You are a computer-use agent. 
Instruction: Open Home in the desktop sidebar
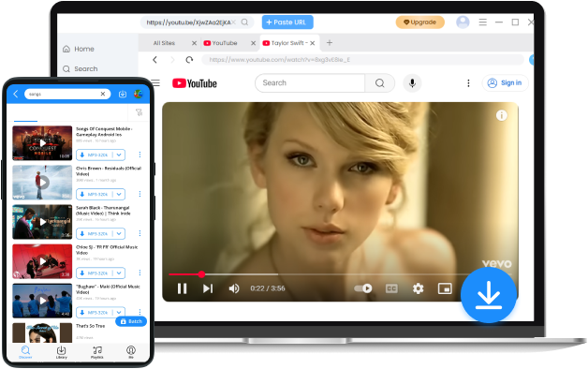[x=79, y=49]
